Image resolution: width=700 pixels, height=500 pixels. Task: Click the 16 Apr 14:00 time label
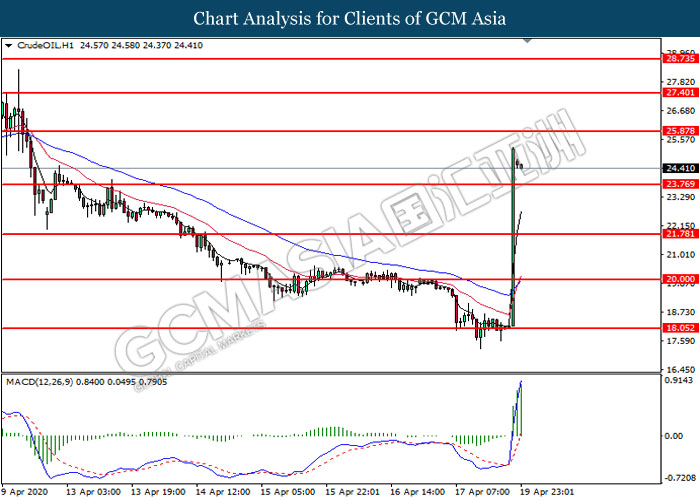click(x=417, y=492)
